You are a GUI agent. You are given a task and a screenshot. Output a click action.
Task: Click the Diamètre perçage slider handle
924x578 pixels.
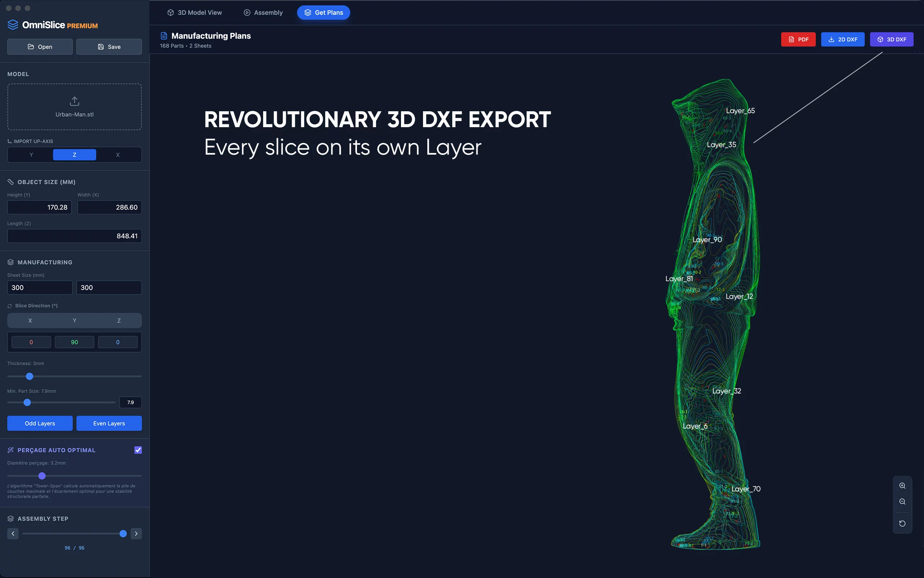(42, 475)
